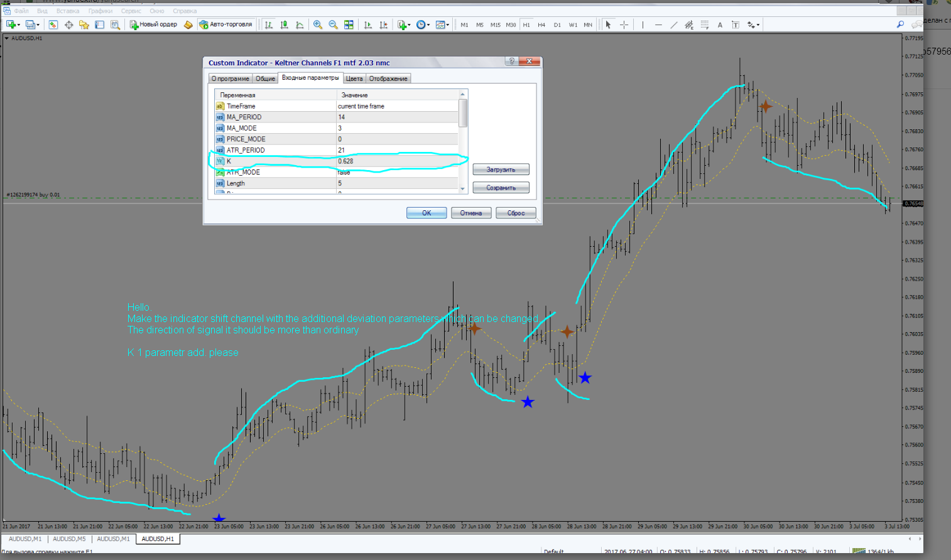The width and height of the screenshot is (951, 560).
Task: Click the Zoom In magnifier icon
Action: pos(318,24)
